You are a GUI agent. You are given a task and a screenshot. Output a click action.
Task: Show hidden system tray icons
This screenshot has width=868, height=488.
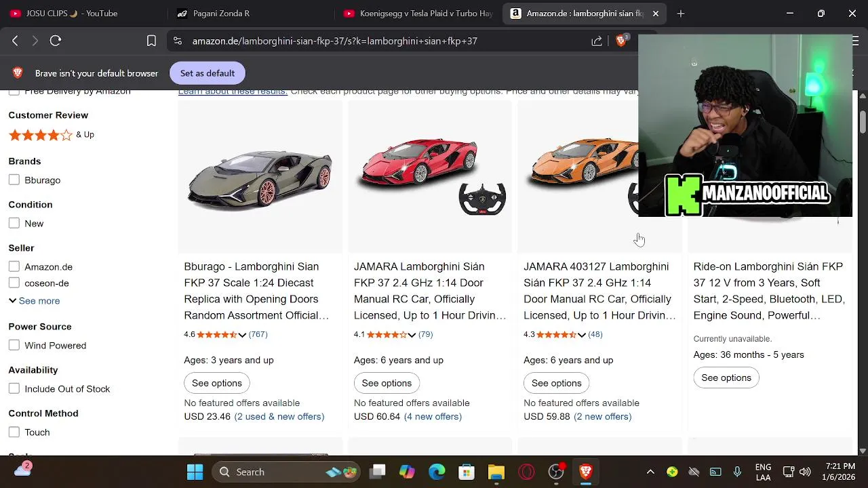(650, 472)
